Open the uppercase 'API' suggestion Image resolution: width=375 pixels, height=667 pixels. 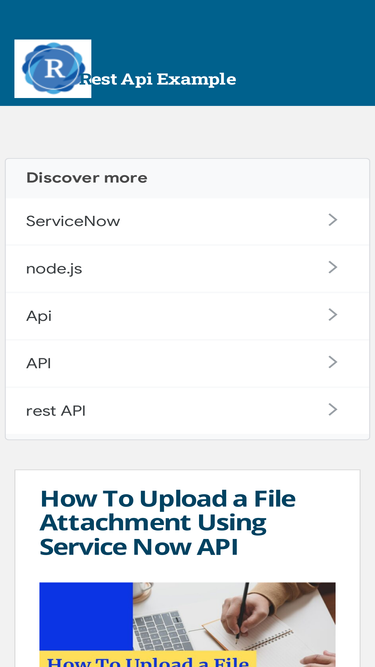pos(188,363)
